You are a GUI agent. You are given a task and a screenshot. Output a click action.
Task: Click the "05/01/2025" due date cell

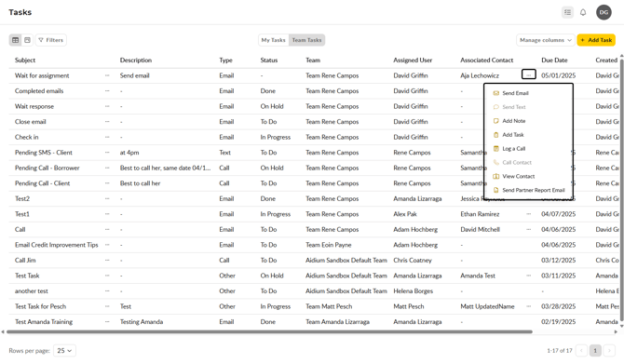tap(558, 75)
